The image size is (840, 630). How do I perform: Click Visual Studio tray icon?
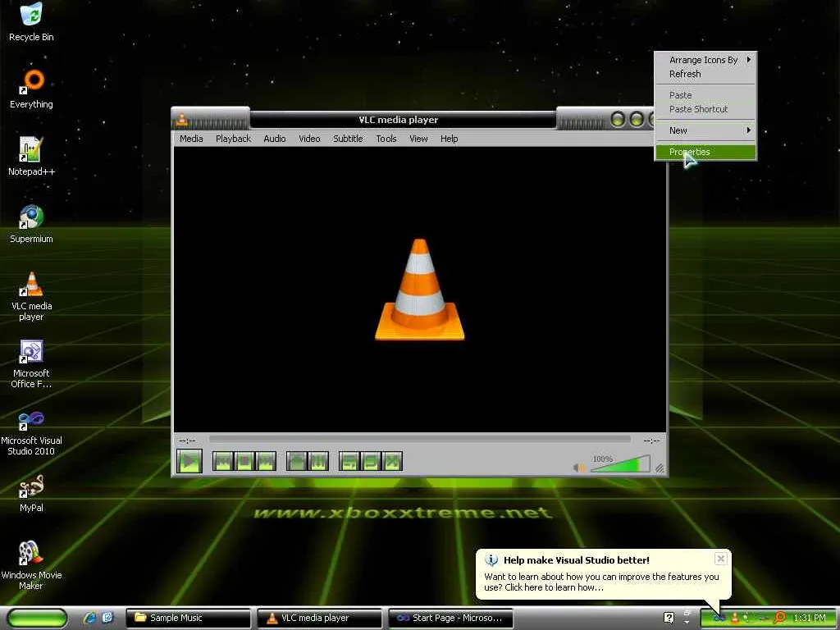[x=719, y=619]
